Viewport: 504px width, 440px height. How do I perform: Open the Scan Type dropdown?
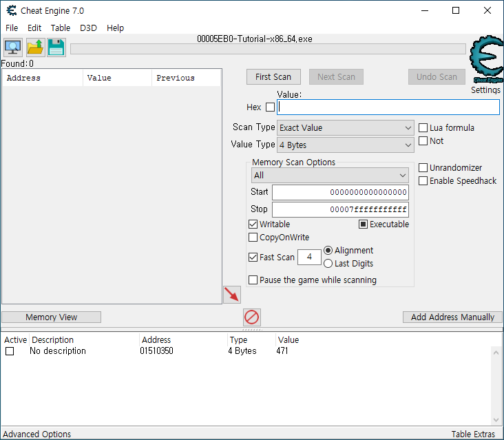coord(345,128)
